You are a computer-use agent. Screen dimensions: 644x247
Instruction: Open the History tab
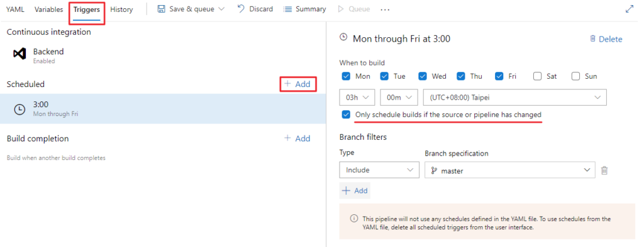(x=121, y=9)
